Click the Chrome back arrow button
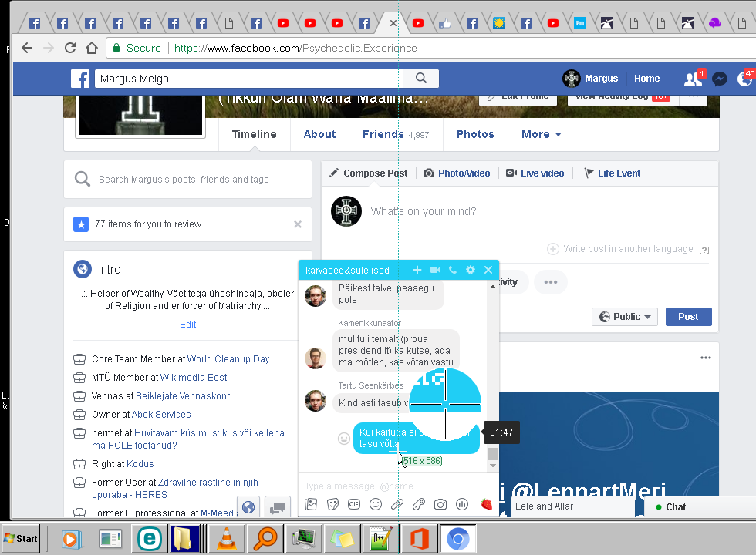 [x=27, y=48]
